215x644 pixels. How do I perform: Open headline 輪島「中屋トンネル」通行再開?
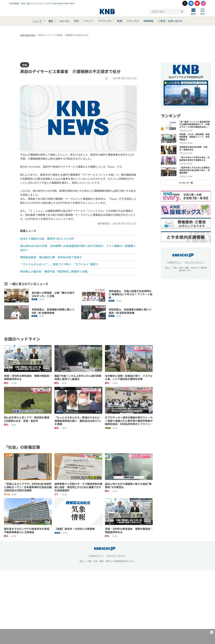tap(78, 365)
